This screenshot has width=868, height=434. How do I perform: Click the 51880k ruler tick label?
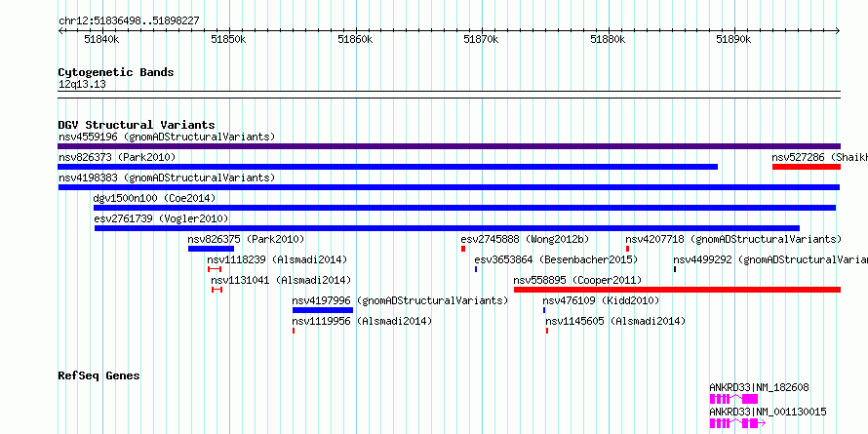tap(609, 39)
